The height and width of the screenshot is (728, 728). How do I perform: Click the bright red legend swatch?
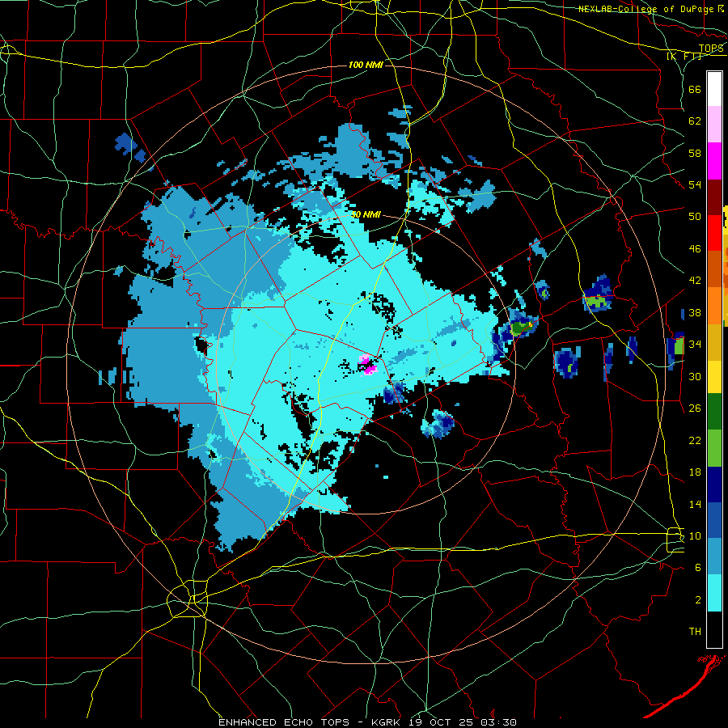[714, 233]
